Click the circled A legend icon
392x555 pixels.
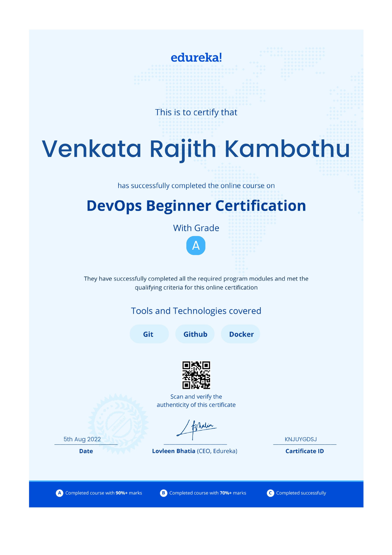click(x=59, y=493)
